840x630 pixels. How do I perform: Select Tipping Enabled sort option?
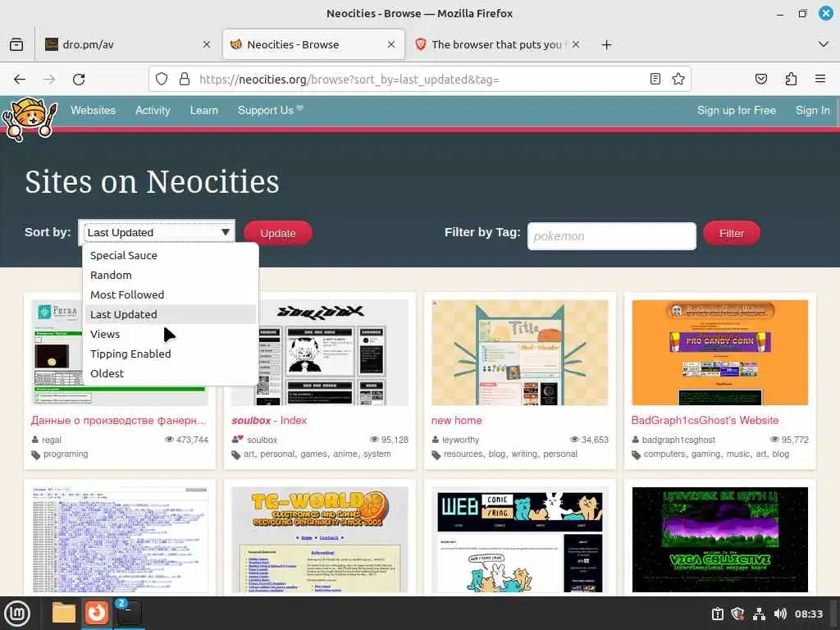[x=170, y=354]
